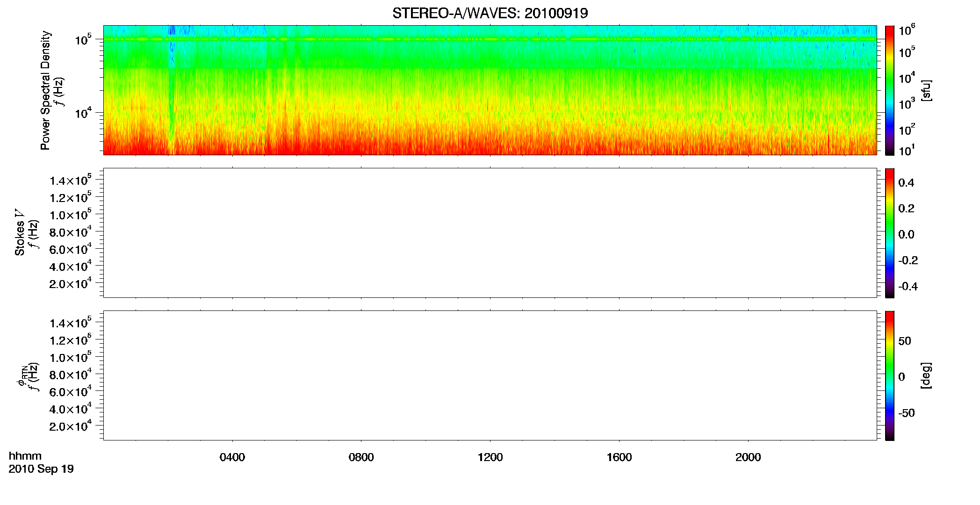Click the 0400 time tick label
This screenshot has height=505, width=980.
tap(232, 457)
